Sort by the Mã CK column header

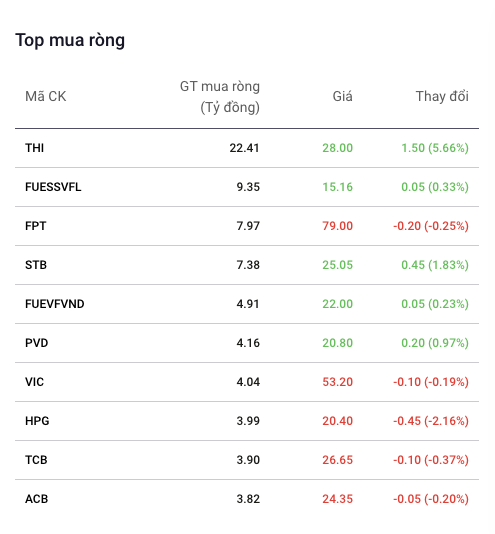tap(46, 97)
